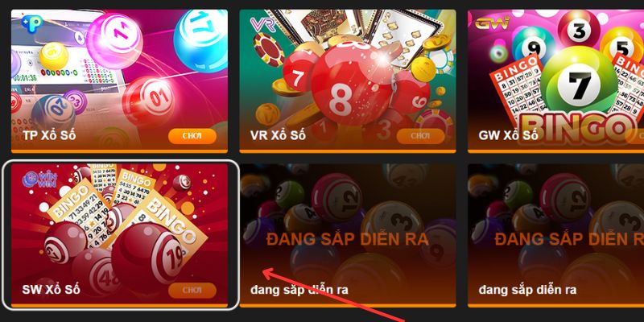Click the right 'đang sắp diễn ra' caption
Viewport: 644px width, 322px height.
click(527, 290)
